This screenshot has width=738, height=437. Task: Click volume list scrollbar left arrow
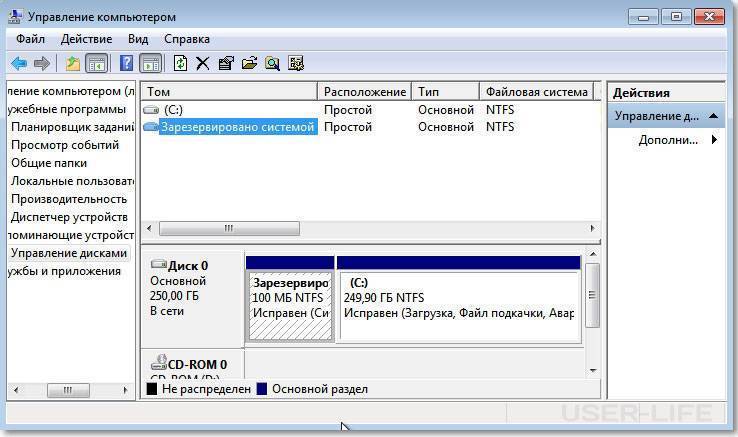tap(149, 228)
